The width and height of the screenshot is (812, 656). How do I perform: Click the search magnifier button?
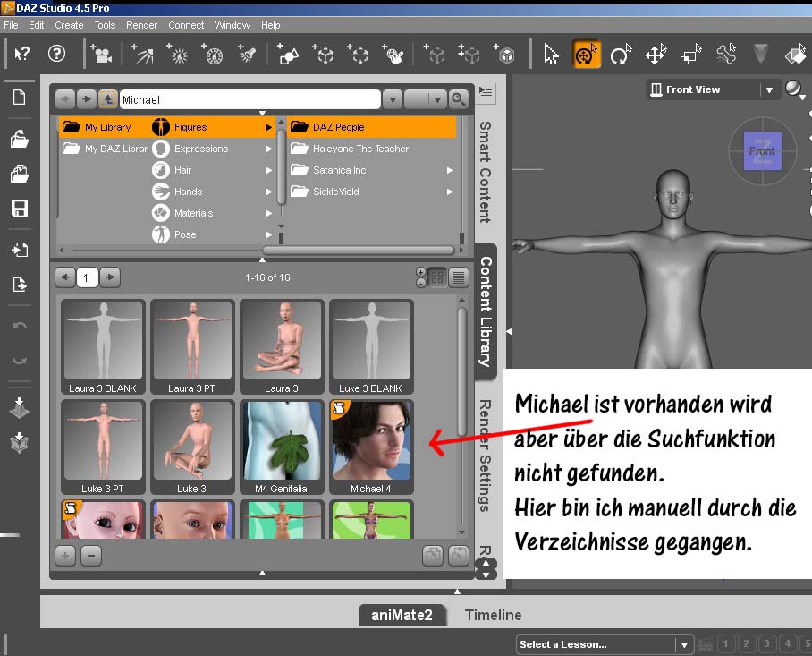(x=458, y=99)
